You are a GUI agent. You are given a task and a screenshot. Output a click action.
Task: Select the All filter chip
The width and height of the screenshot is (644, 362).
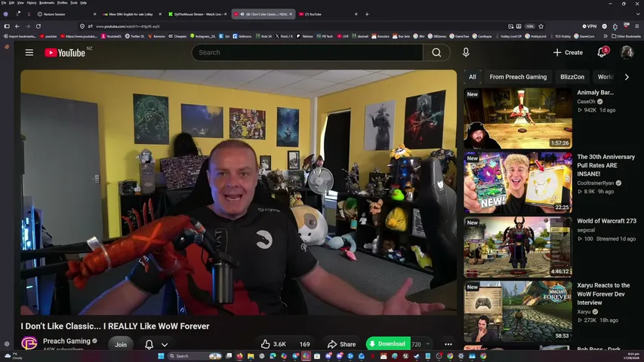coord(473,77)
